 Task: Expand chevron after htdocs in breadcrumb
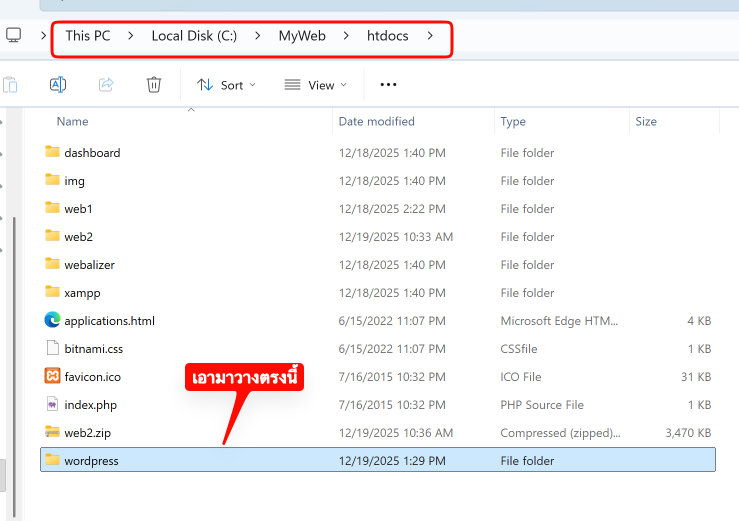[430, 36]
